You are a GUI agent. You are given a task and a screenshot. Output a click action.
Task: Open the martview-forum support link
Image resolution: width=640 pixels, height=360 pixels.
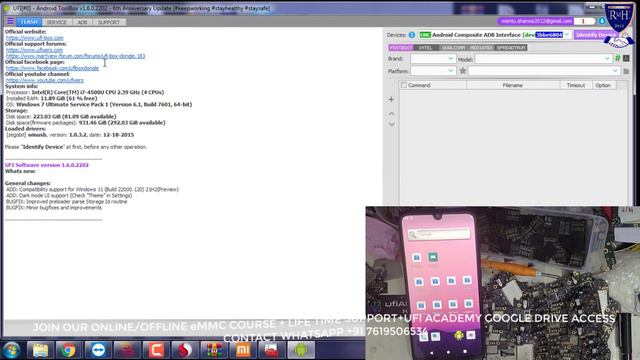[x=76, y=56]
